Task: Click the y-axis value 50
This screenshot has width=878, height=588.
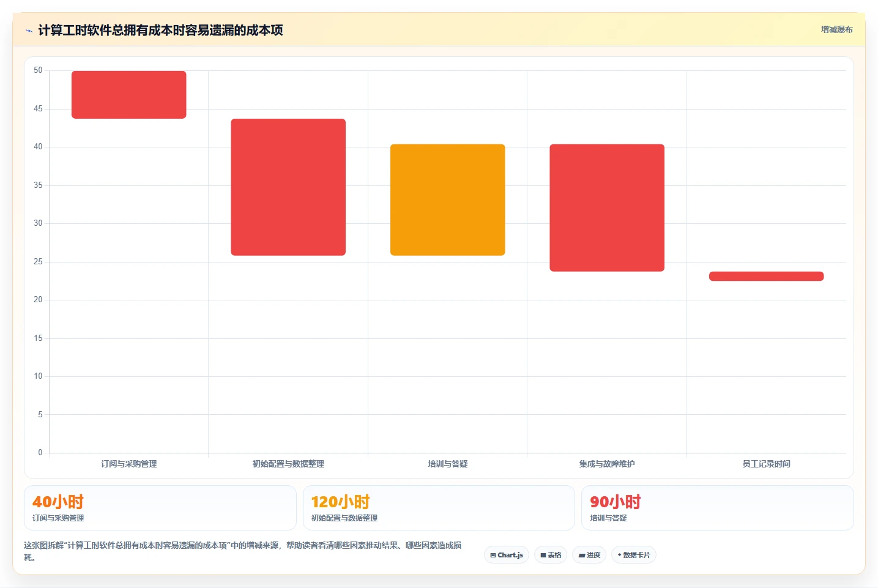Action: [x=38, y=70]
